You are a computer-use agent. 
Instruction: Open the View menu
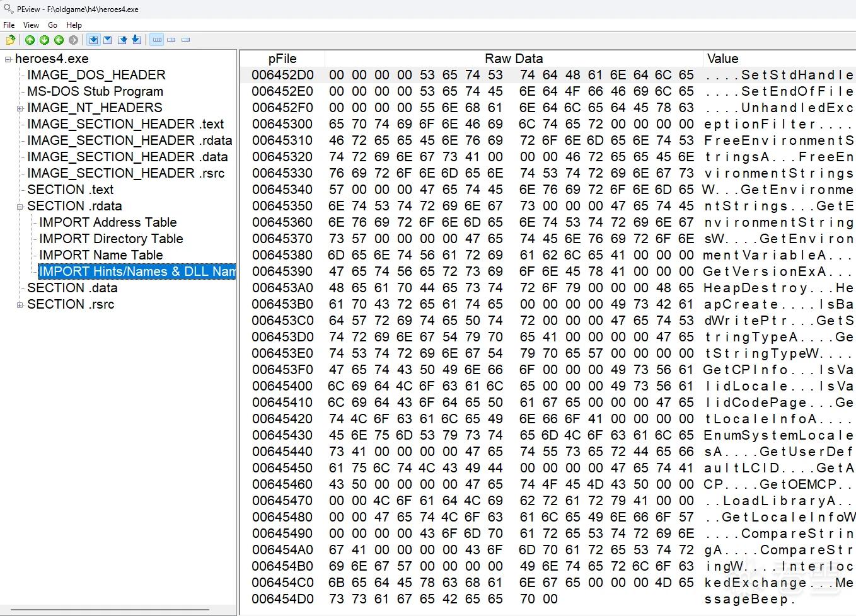coord(31,25)
